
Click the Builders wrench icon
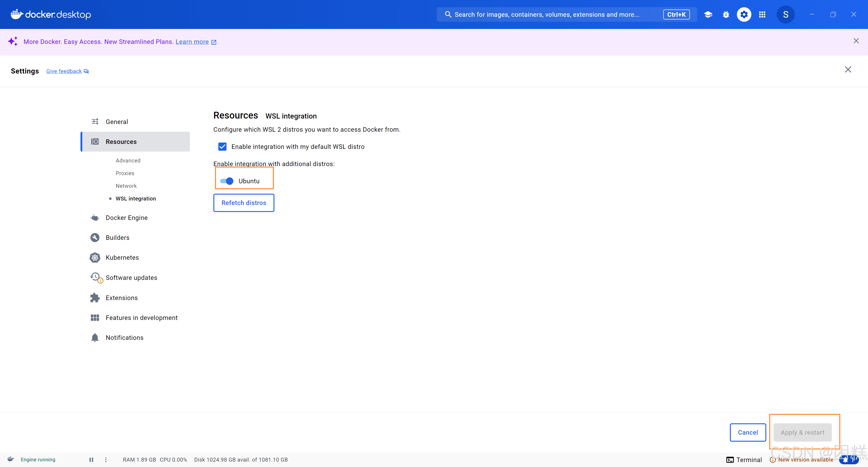pos(95,238)
